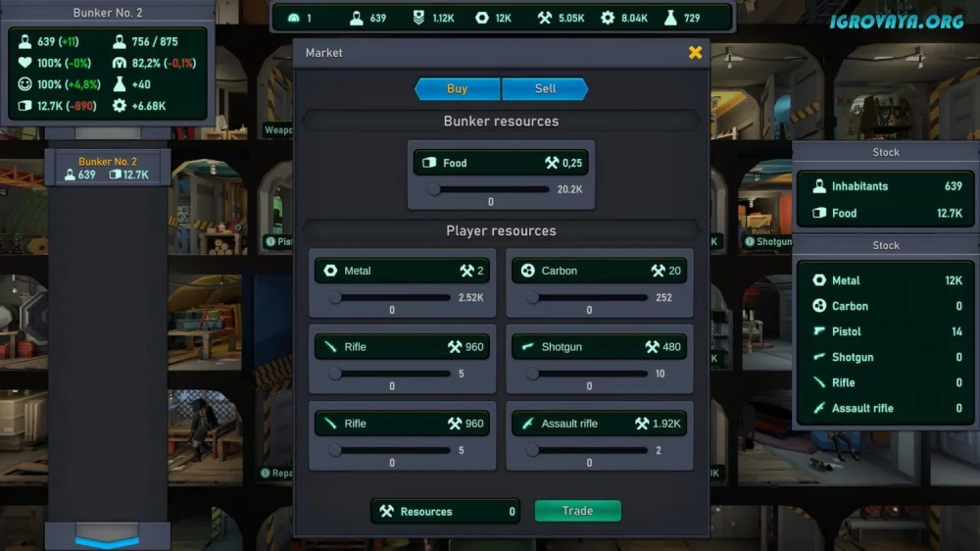Click the gear icon in top resource bar
Viewport: 980px width, 551px height.
click(608, 18)
